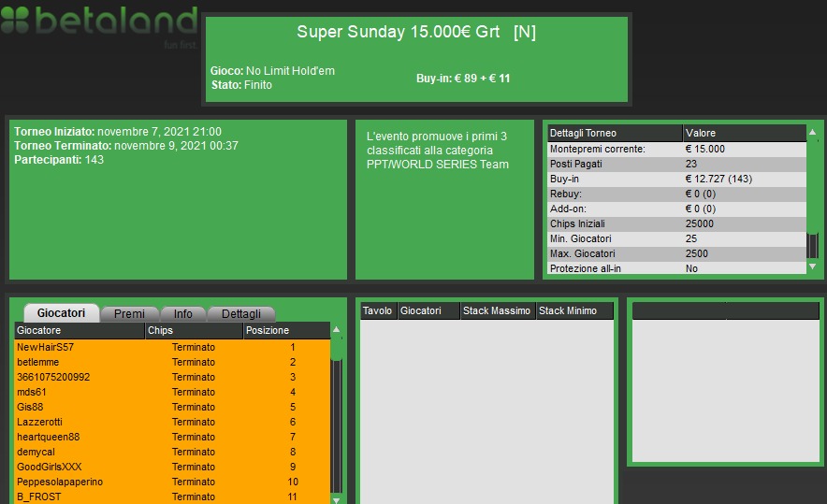Select player 3661075200992 row
The width and height of the screenshot is (827, 504).
point(172,377)
